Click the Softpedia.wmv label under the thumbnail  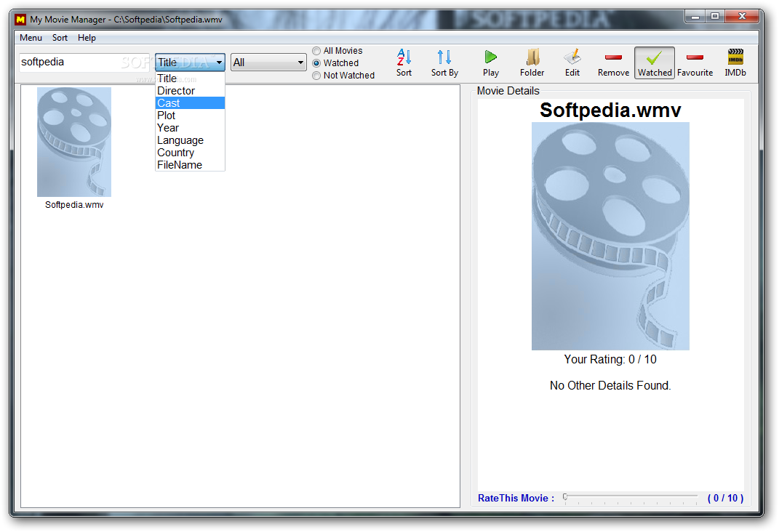[x=74, y=205]
